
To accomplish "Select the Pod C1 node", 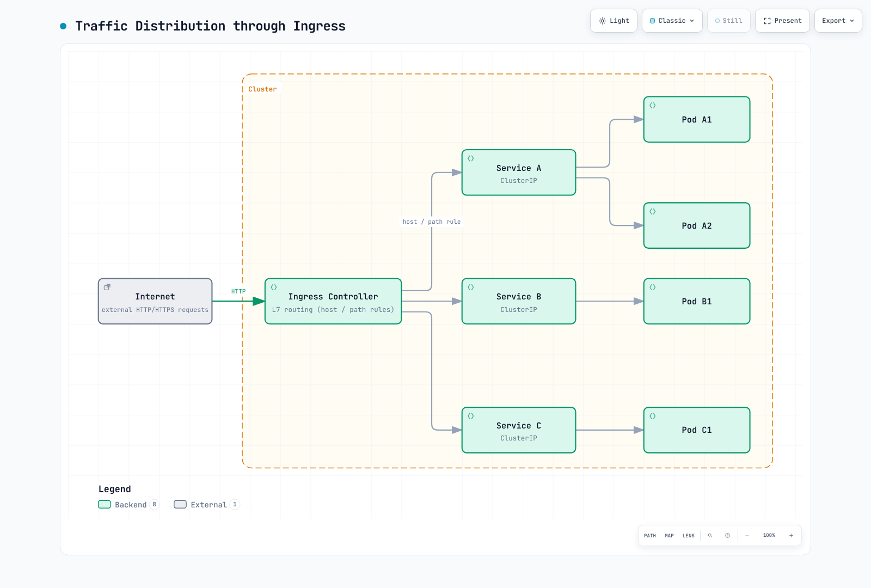I will [x=697, y=430].
